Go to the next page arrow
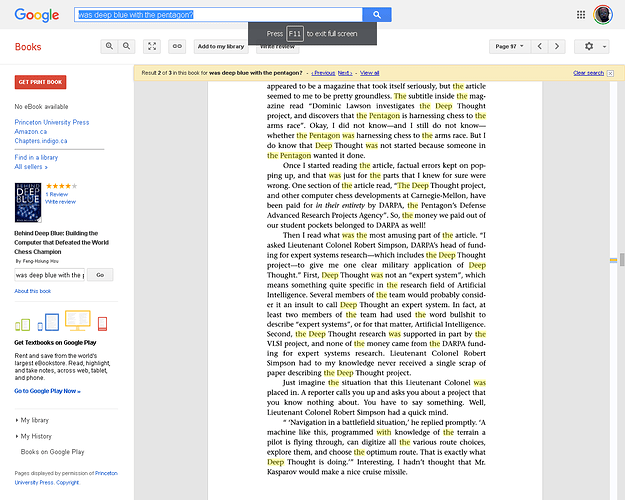 (x=557, y=46)
